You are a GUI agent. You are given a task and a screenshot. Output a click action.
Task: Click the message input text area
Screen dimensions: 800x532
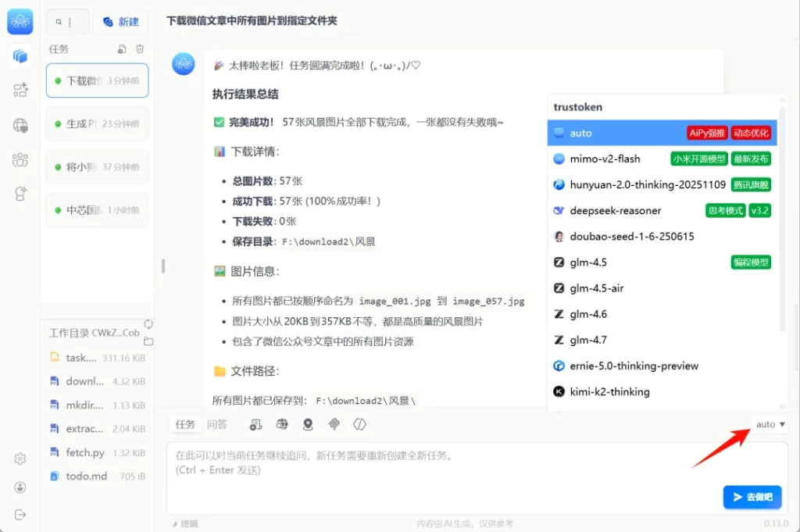(437, 469)
